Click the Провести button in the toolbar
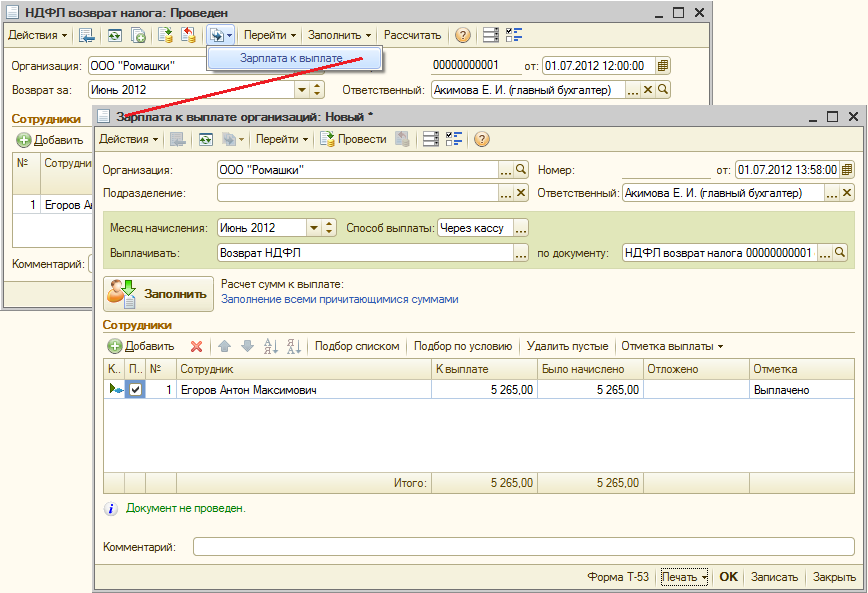 tap(353, 140)
